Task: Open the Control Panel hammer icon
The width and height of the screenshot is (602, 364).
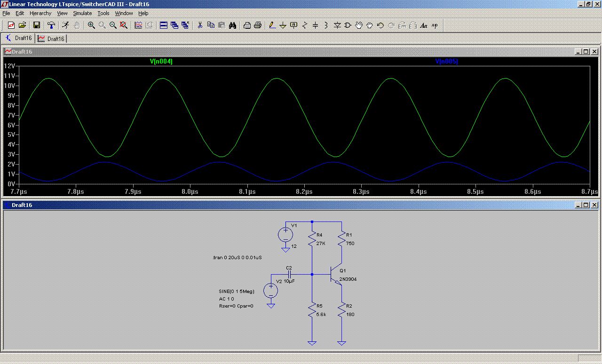Action: tap(51, 25)
